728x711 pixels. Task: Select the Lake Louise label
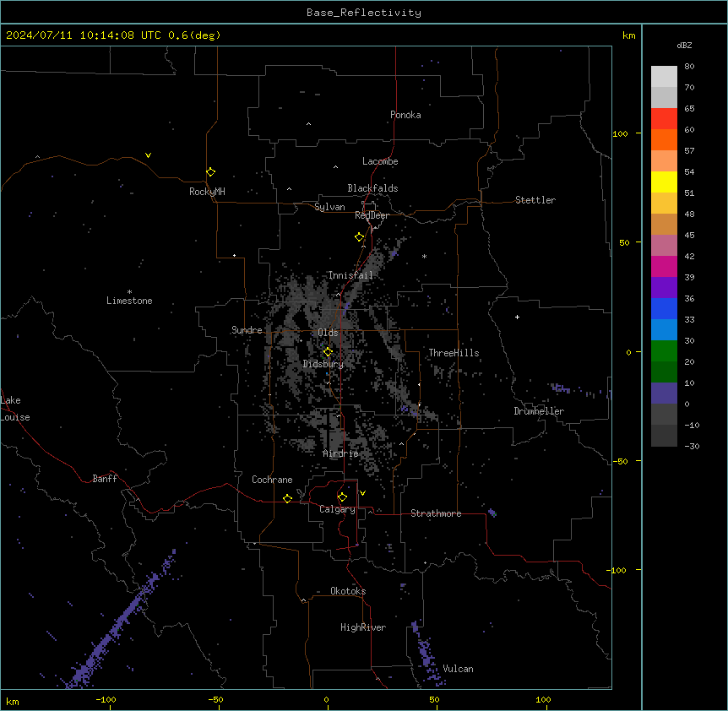pyautogui.click(x=14, y=409)
